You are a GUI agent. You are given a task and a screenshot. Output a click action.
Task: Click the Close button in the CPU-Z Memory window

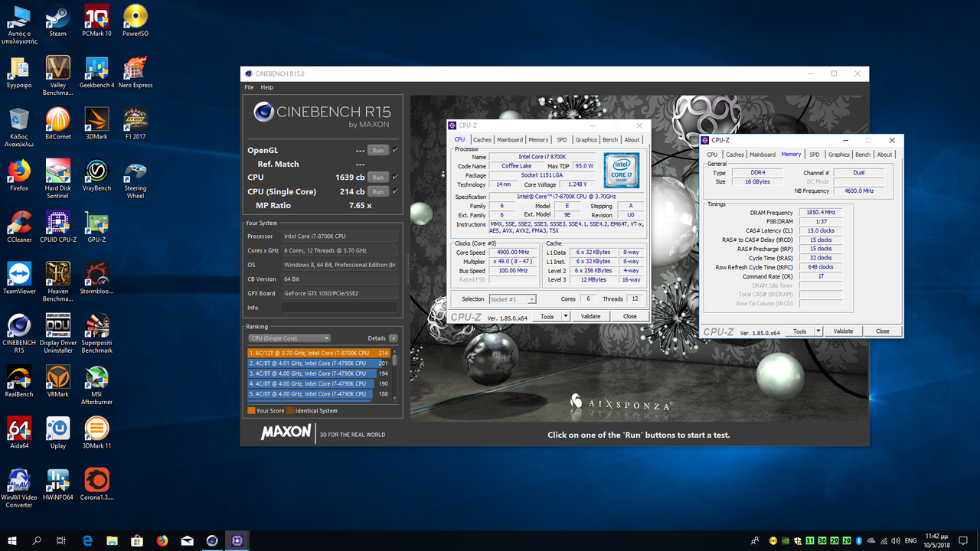pyautogui.click(x=883, y=331)
